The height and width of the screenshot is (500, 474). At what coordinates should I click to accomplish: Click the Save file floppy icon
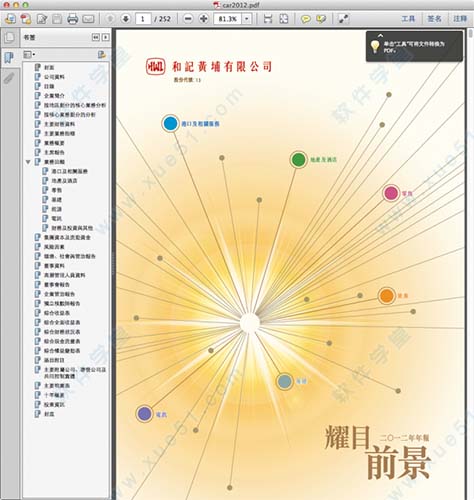[57, 19]
